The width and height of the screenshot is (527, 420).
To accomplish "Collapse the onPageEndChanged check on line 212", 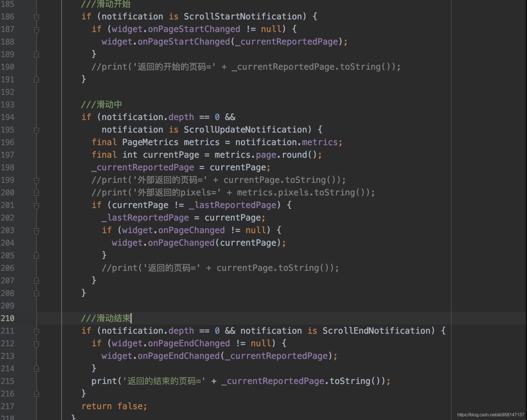I will [x=37, y=344].
